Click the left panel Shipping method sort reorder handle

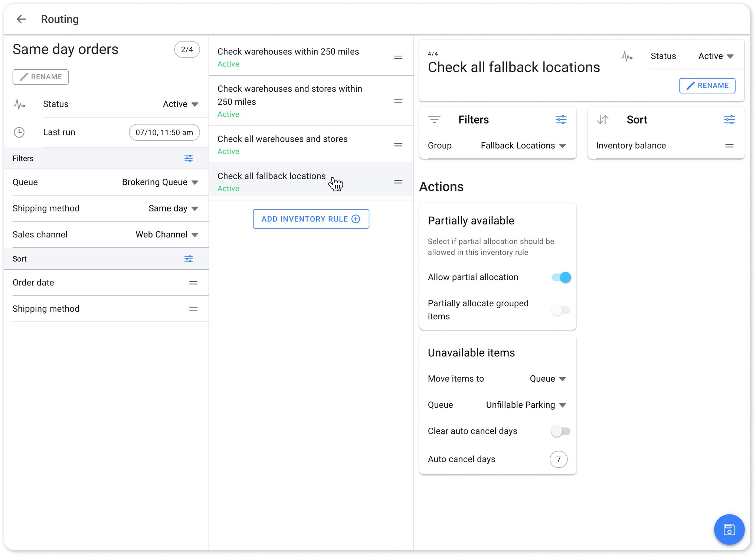click(x=193, y=309)
